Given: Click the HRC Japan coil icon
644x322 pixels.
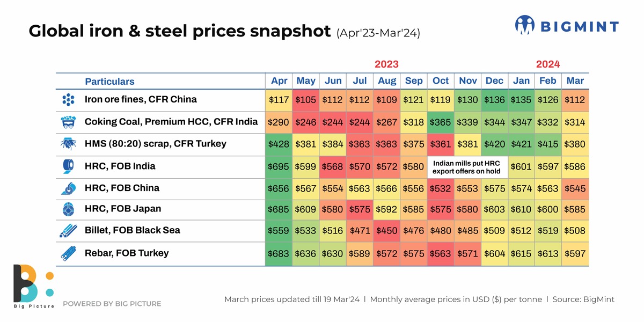Looking at the screenshot, I should tap(68, 209).
